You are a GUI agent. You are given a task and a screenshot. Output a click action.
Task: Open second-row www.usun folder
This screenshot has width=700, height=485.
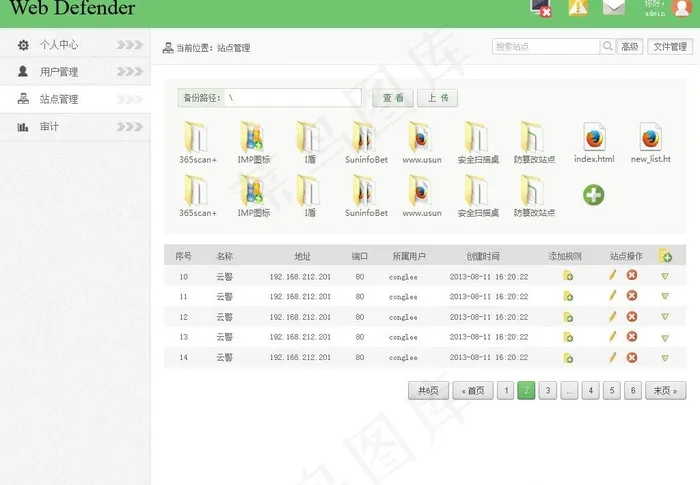click(x=422, y=196)
